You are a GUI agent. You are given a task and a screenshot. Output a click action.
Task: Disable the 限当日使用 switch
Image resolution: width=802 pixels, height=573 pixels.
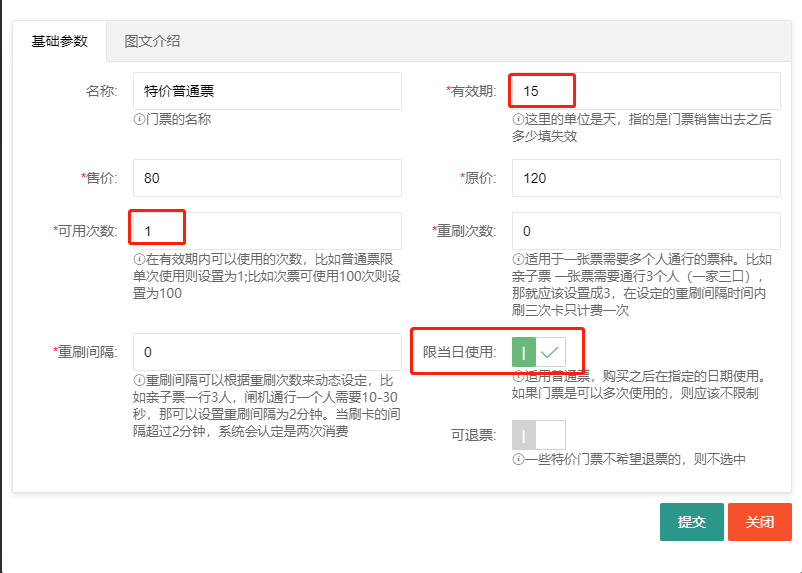(x=539, y=353)
